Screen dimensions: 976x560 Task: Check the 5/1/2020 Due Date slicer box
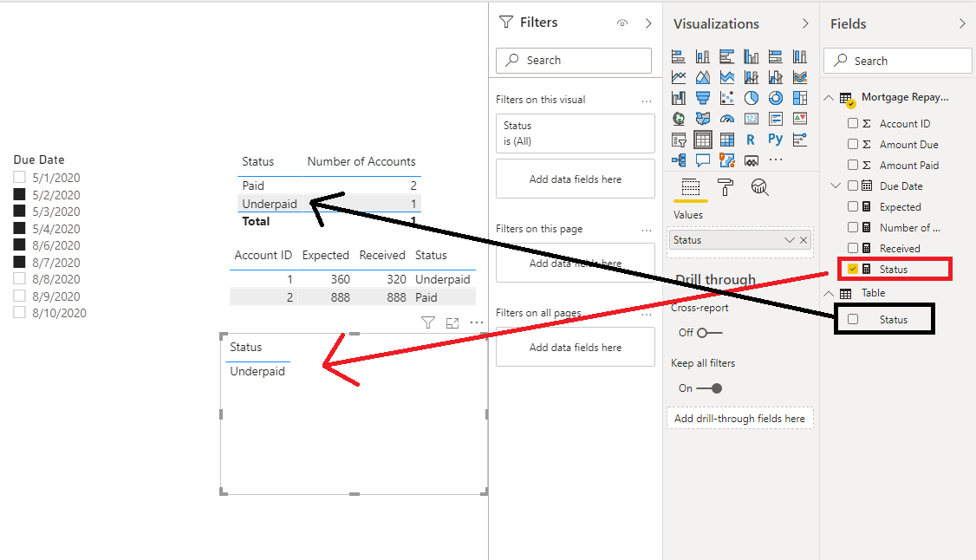19,178
